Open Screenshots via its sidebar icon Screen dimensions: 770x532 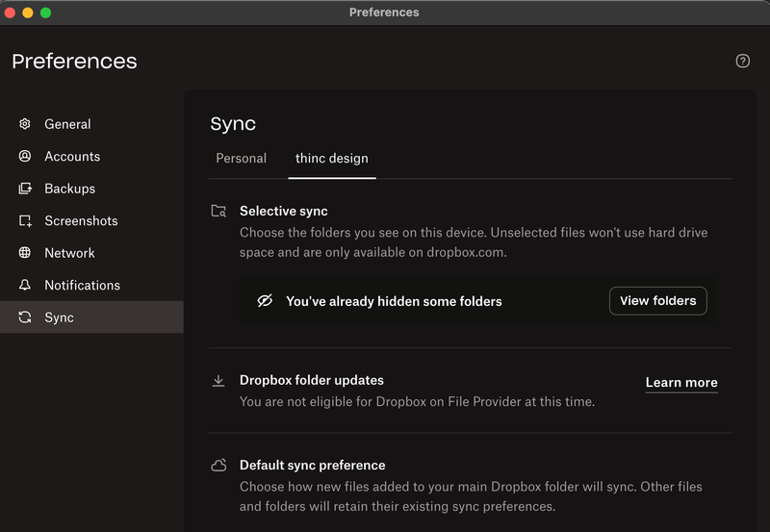pyautogui.click(x=25, y=220)
